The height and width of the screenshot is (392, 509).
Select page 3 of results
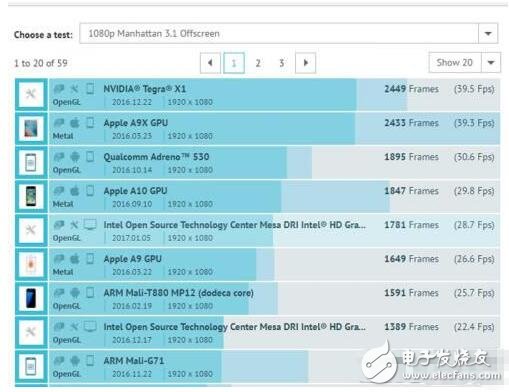282,63
